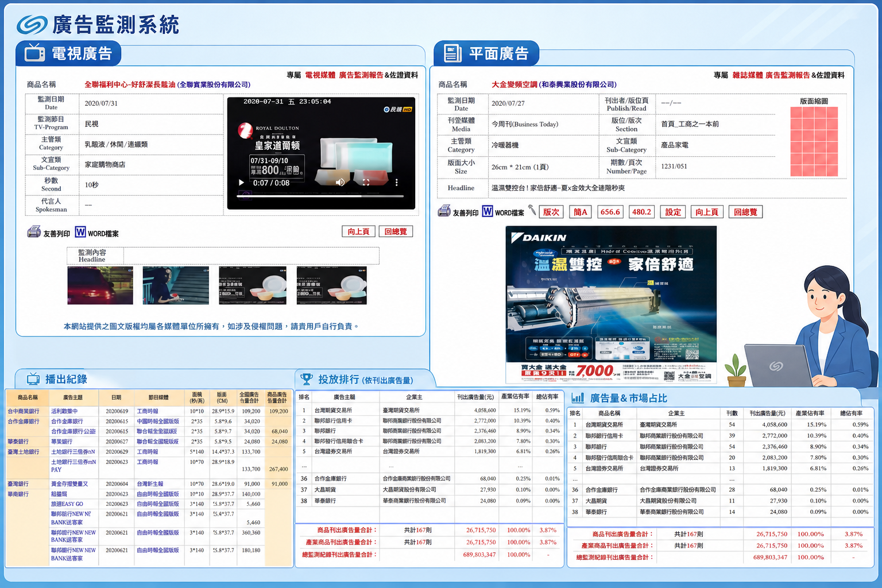Open the WORD檔案 icon in the TV ad panel
Image resolution: width=882 pixels, height=588 pixels.
click(80, 232)
